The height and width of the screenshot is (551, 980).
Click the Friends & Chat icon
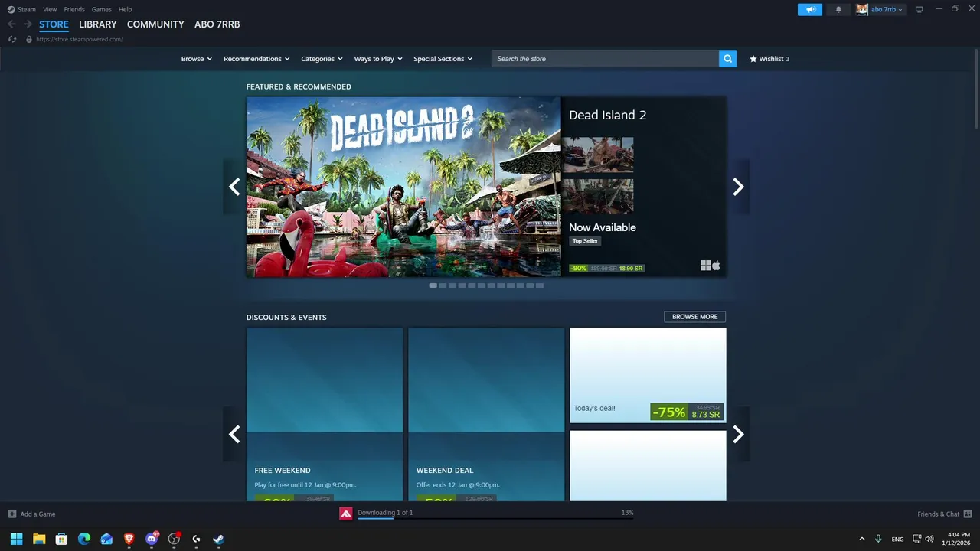tap(968, 514)
